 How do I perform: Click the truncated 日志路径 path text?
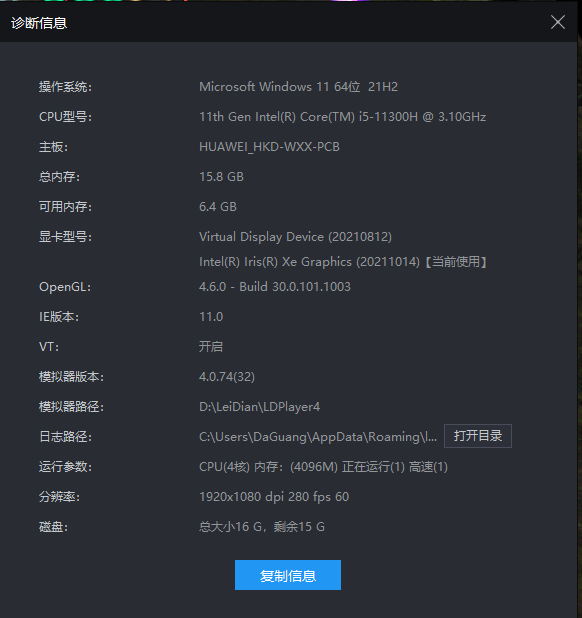coord(318,437)
